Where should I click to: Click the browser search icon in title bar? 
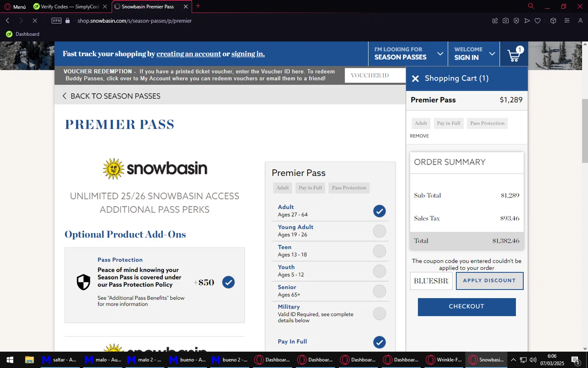[531, 6]
